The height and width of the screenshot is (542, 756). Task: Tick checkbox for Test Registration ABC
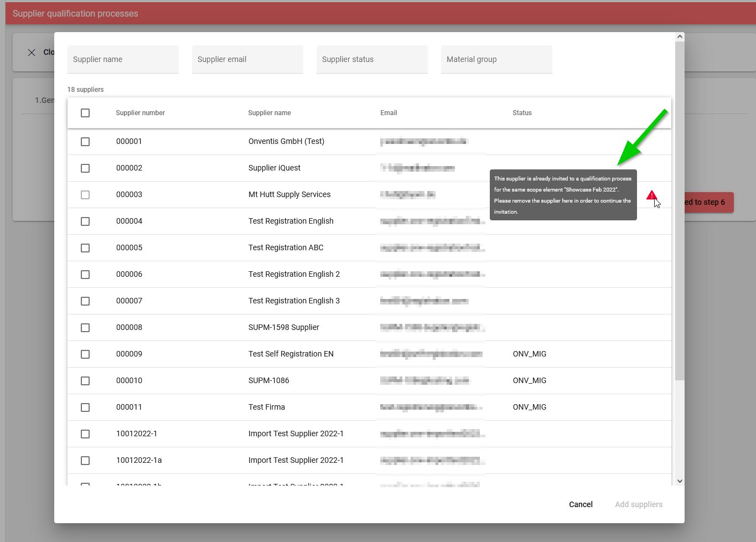click(85, 248)
